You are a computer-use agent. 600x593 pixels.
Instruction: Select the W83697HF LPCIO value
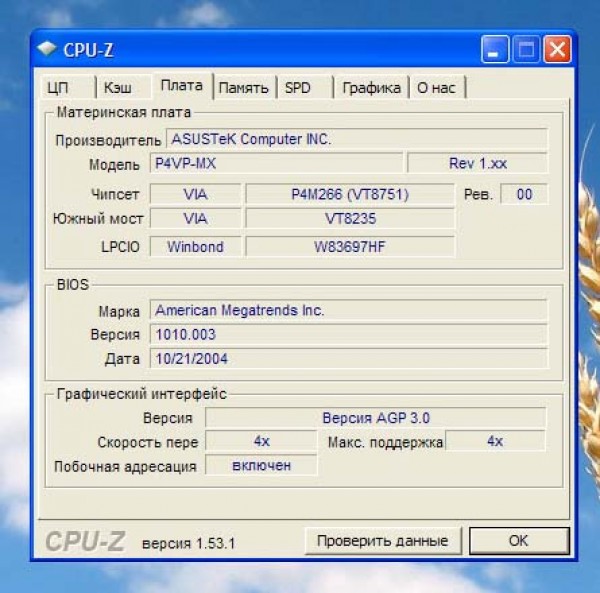pos(350,247)
